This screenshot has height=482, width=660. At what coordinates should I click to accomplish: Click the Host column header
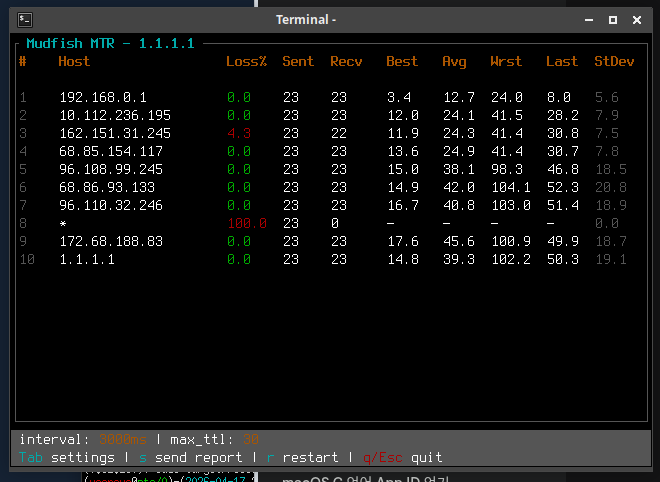74,61
